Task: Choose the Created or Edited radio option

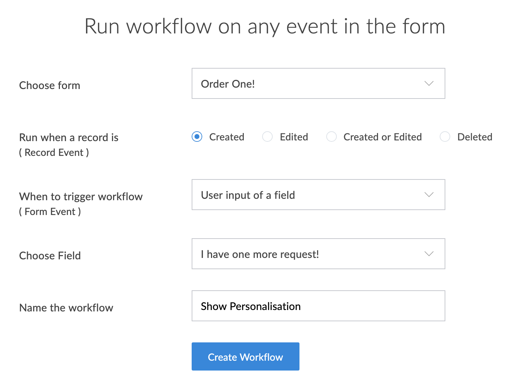Action: coord(332,137)
